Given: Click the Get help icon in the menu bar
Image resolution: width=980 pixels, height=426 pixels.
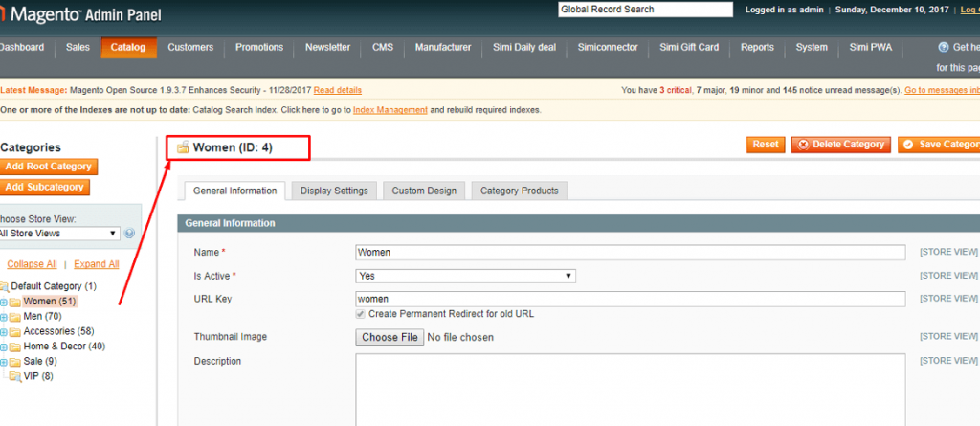Looking at the screenshot, I should [x=944, y=47].
